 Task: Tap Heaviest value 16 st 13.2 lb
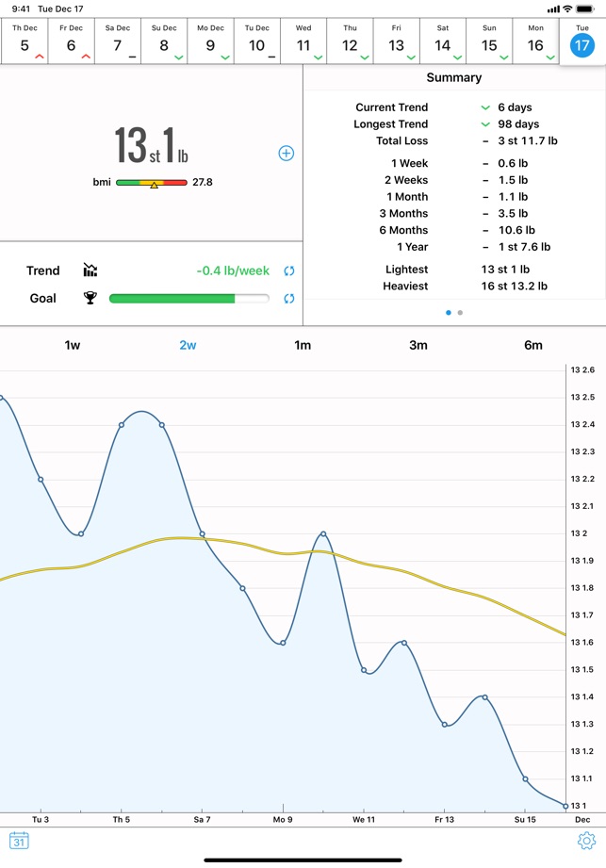(x=515, y=287)
